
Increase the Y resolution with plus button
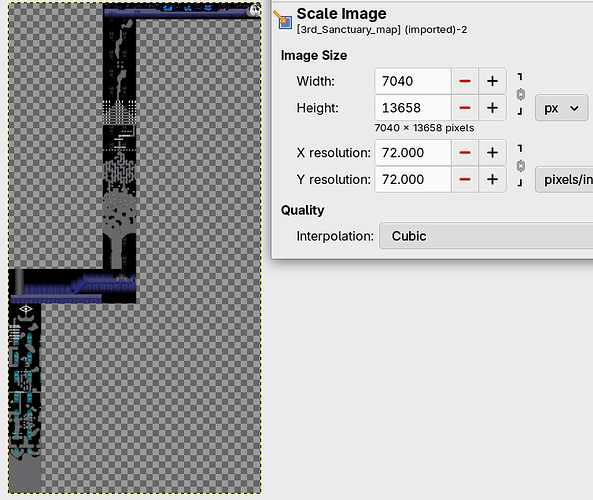[492, 179]
